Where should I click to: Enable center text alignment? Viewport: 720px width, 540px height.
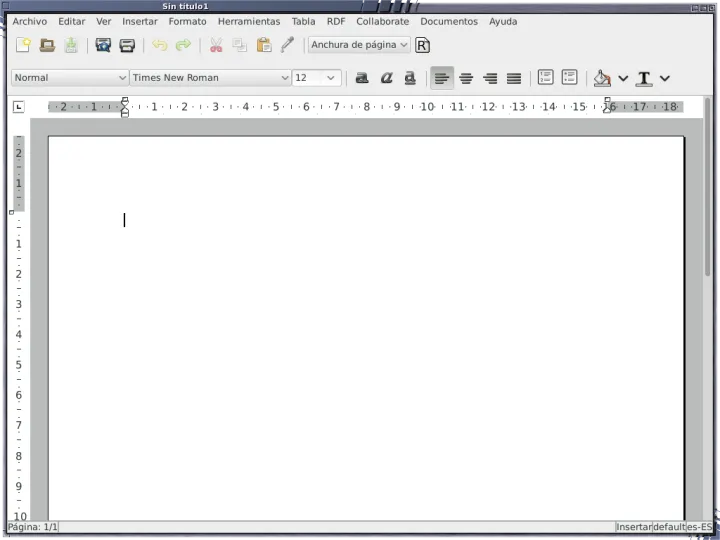466,78
